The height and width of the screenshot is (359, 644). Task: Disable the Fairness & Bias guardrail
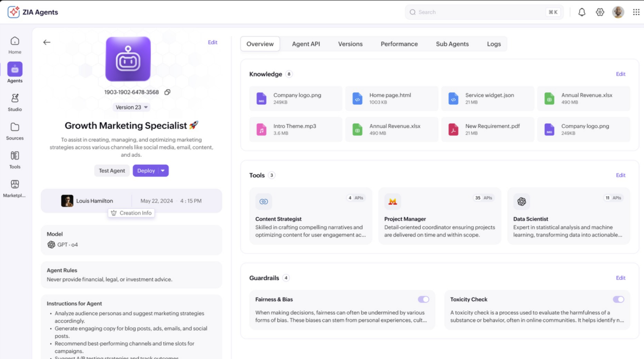coord(424,299)
